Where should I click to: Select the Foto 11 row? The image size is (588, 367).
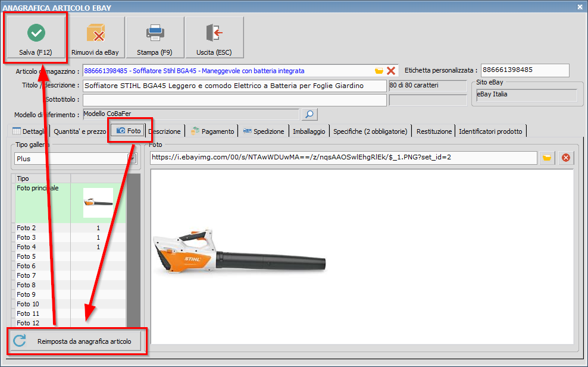pyautogui.click(x=70, y=314)
